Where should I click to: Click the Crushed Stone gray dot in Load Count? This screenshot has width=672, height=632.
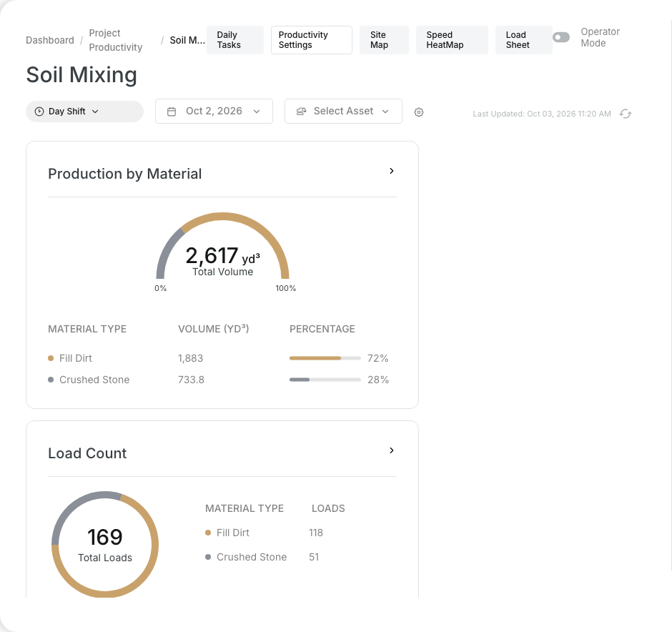point(208,557)
